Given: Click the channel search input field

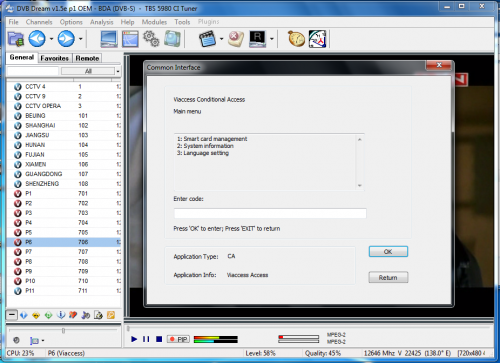Looking at the screenshot, I should pos(33,71).
